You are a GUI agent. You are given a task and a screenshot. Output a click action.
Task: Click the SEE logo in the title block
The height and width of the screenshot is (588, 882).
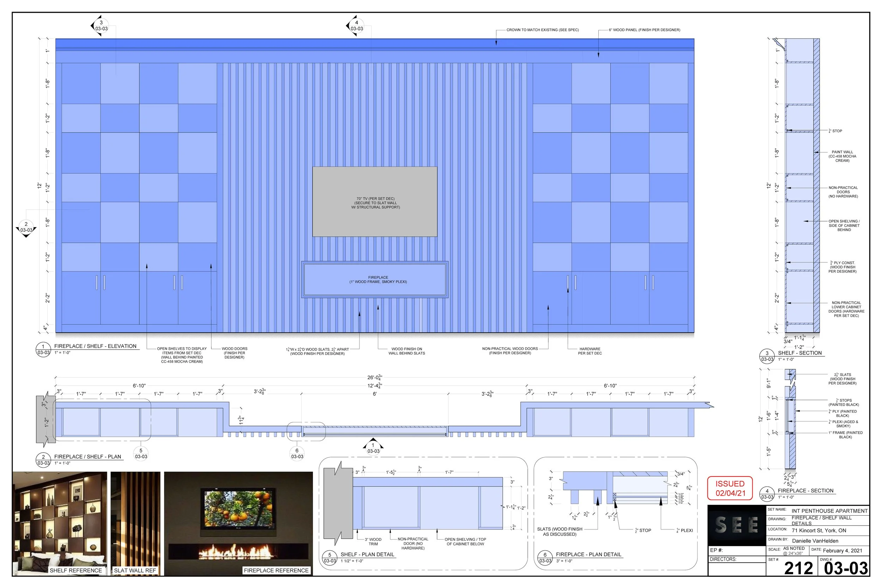[737, 525]
